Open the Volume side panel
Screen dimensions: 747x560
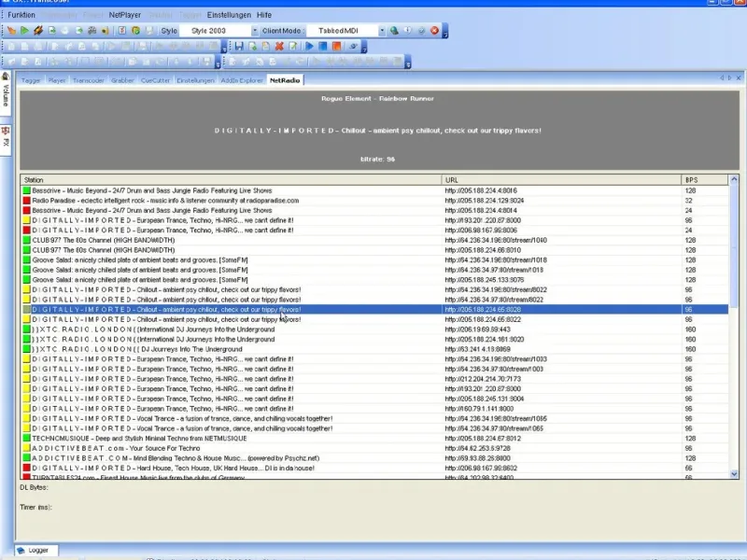[6, 92]
